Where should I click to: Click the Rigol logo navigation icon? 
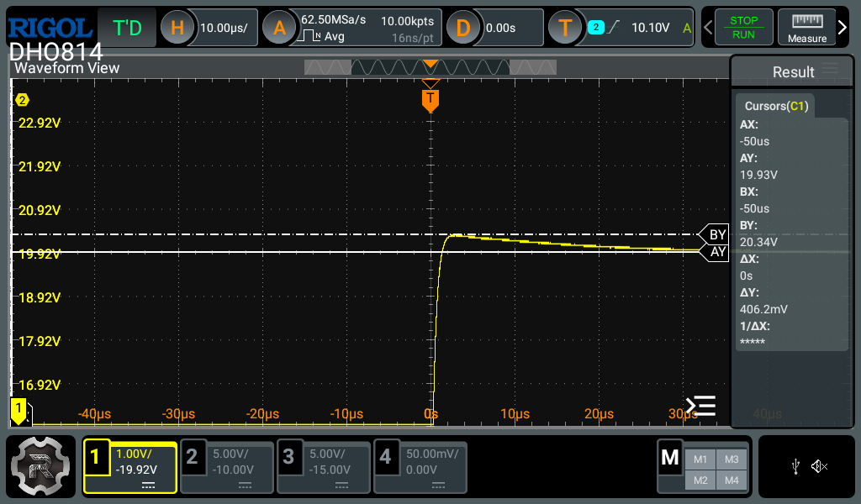click(x=40, y=466)
